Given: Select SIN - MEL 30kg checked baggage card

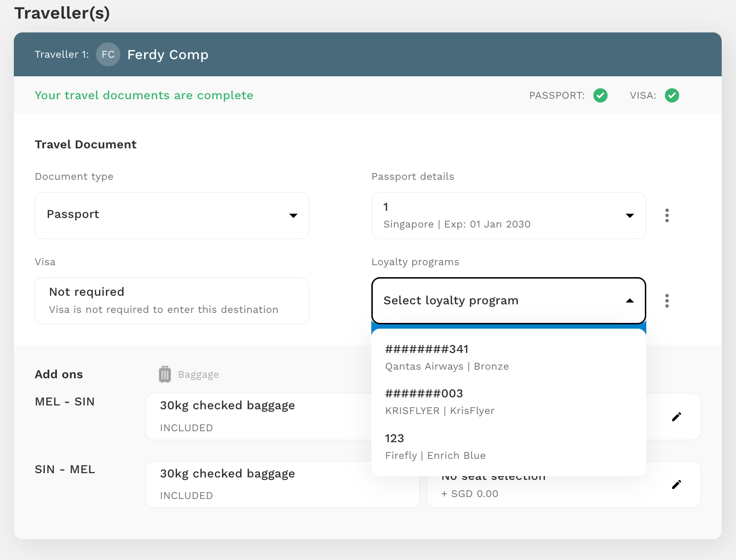Looking at the screenshot, I should (x=283, y=484).
